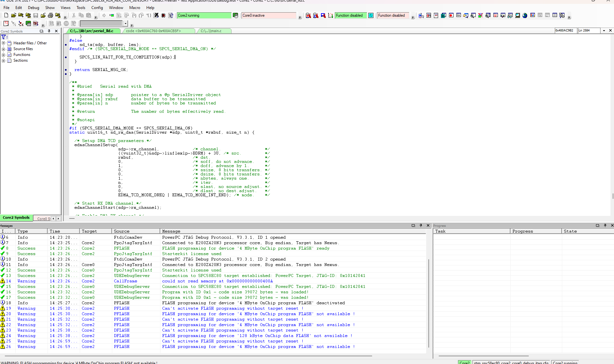This screenshot has height=364, width=614.
Task: Open the macro combo box dropdown
Action: (126, 23)
